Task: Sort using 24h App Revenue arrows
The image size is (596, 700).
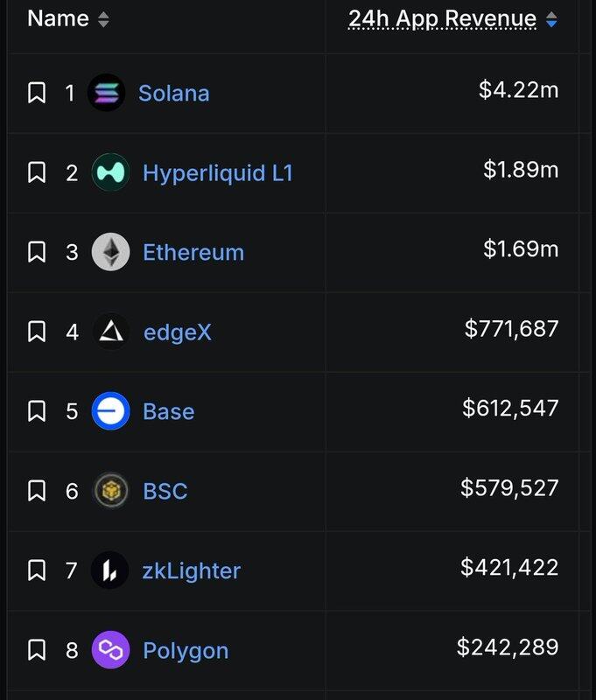Action: click(550, 18)
